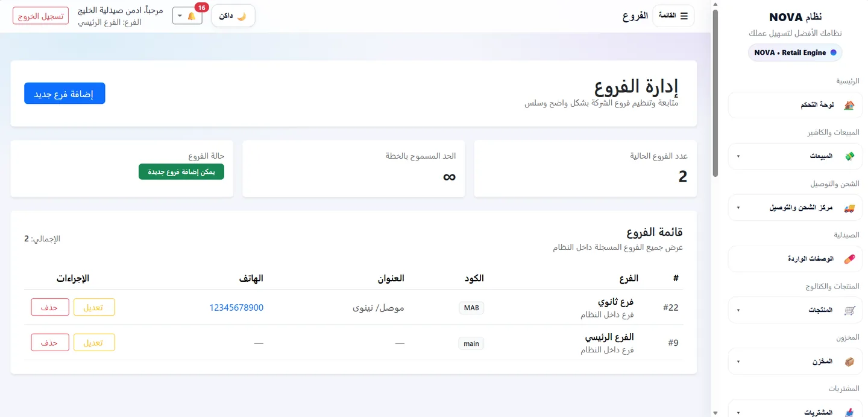Viewport: 868px width, 417px height.
Task: Click the hamburger icon of القائمة
Action: click(x=684, y=16)
